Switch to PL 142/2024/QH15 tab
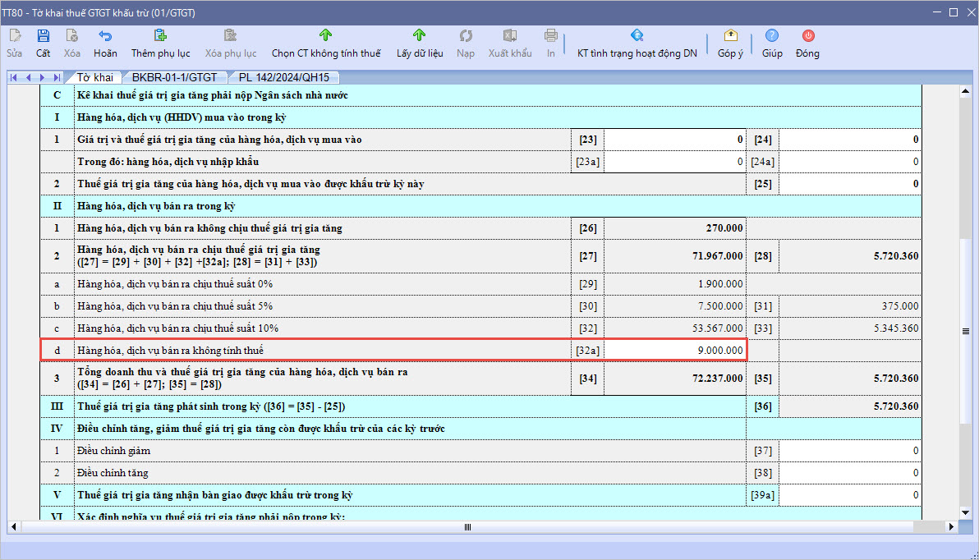Image resolution: width=979 pixels, height=560 pixels. (284, 77)
